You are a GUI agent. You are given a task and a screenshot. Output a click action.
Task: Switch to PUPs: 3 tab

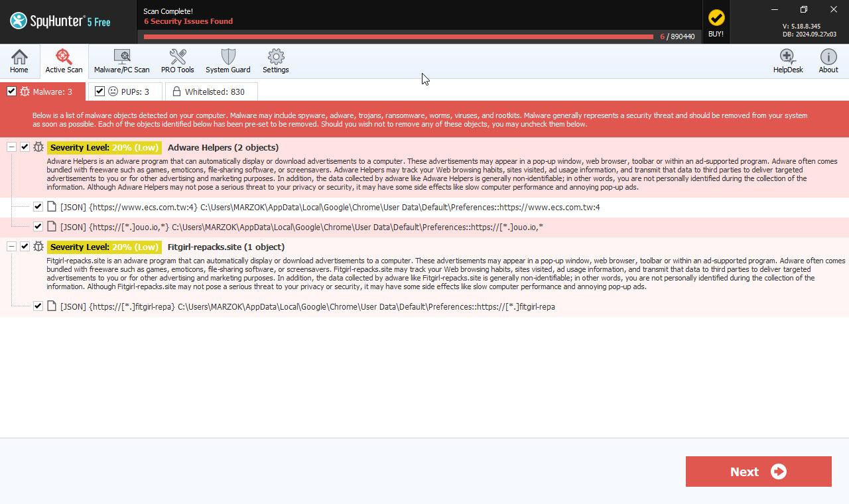point(125,92)
